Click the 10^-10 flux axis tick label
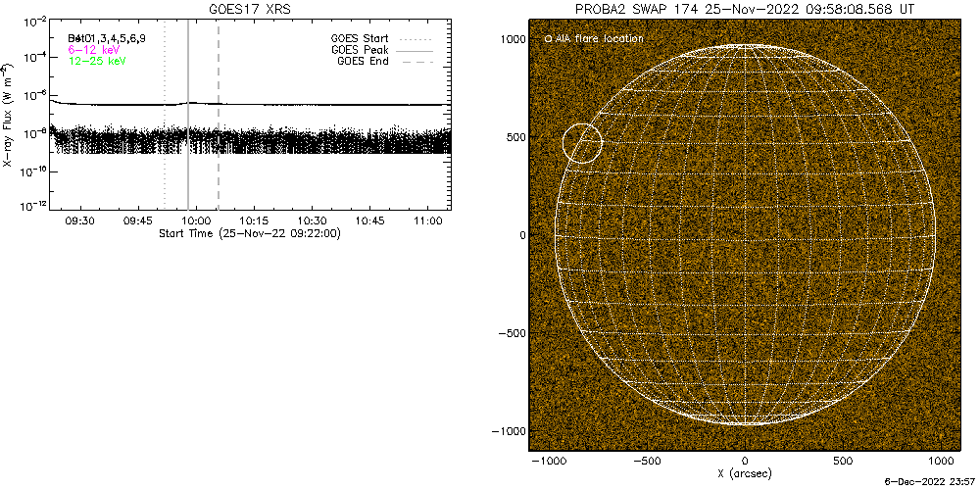980x490 pixels. (x=32, y=170)
